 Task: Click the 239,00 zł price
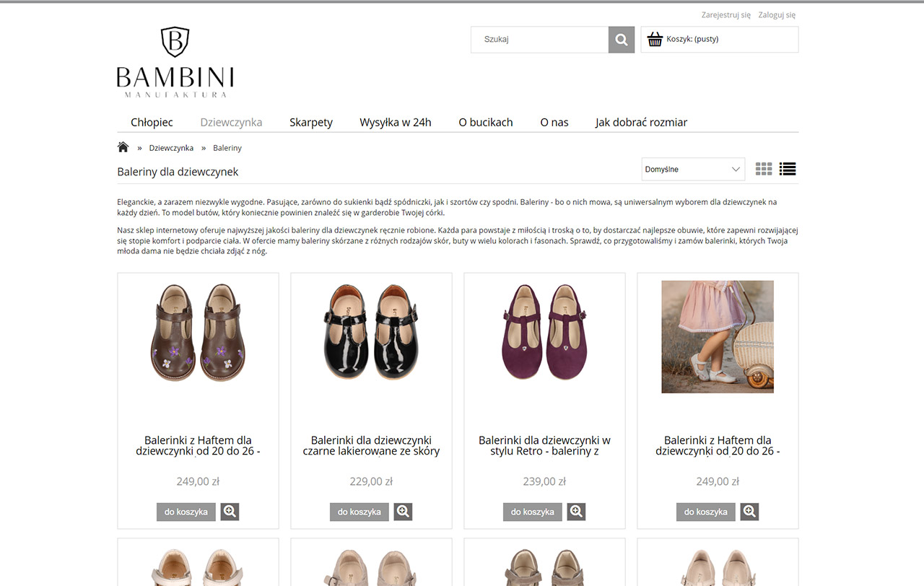(x=544, y=481)
